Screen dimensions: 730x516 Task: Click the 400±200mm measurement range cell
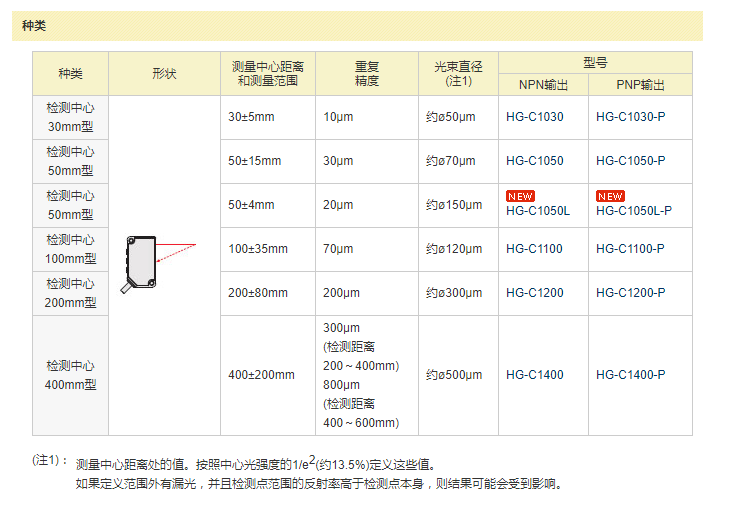261,375
